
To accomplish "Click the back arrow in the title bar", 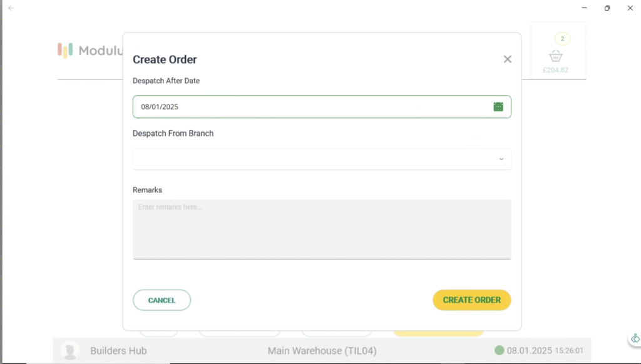I will pyautogui.click(x=11, y=8).
